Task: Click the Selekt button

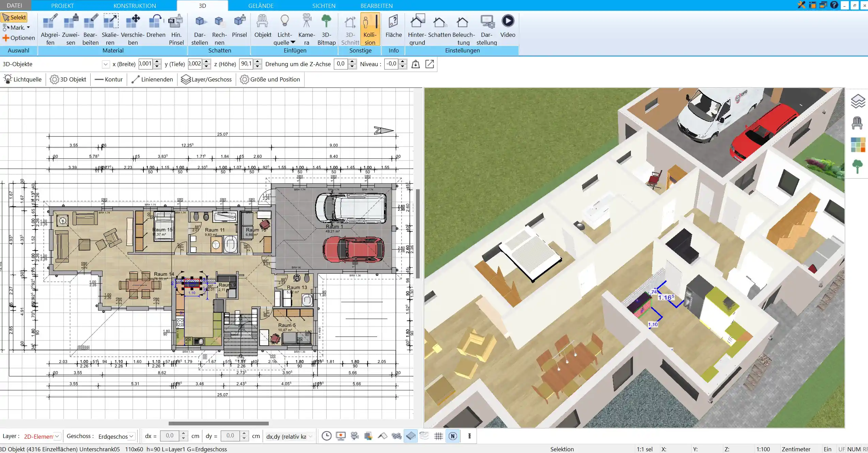Action: (14, 17)
